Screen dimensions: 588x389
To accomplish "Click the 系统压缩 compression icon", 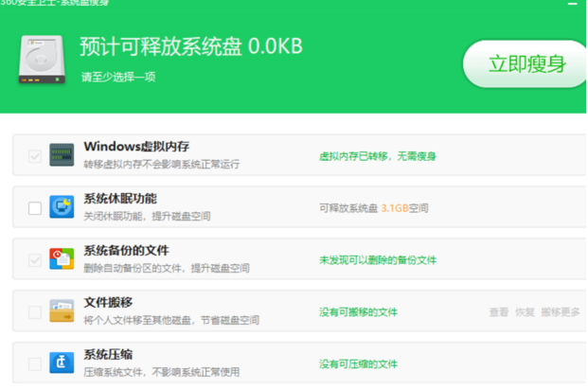I will coord(62,362).
